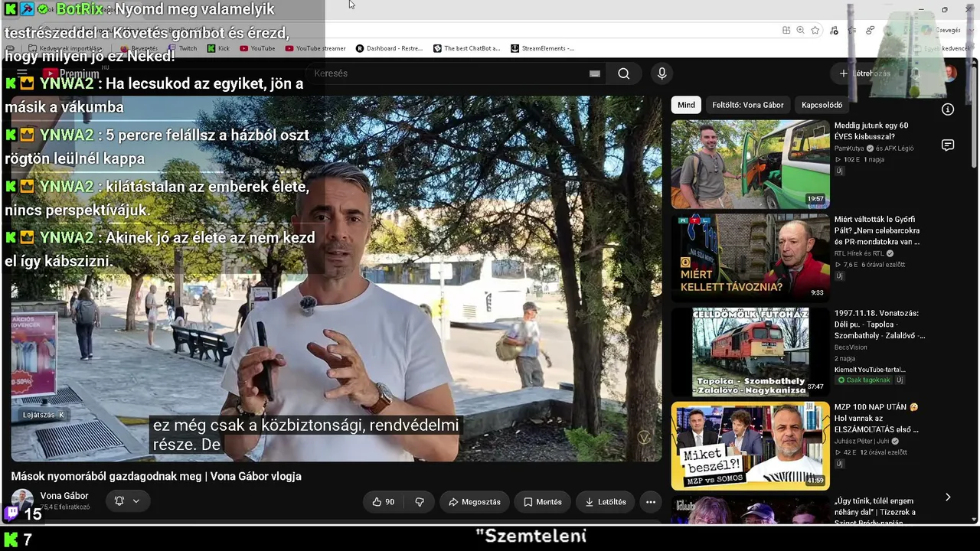The height and width of the screenshot is (551, 980).
Task: Click the Mentés save button
Action: pyautogui.click(x=543, y=502)
